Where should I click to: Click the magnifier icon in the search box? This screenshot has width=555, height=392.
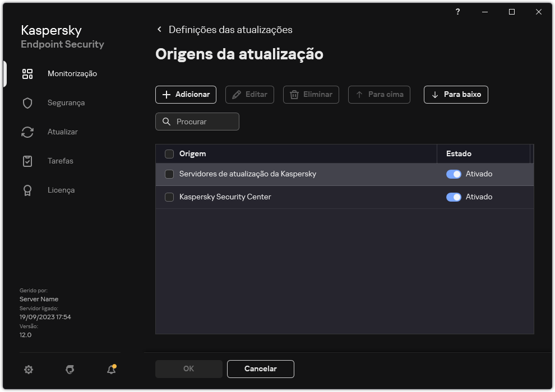pos(167,122)
